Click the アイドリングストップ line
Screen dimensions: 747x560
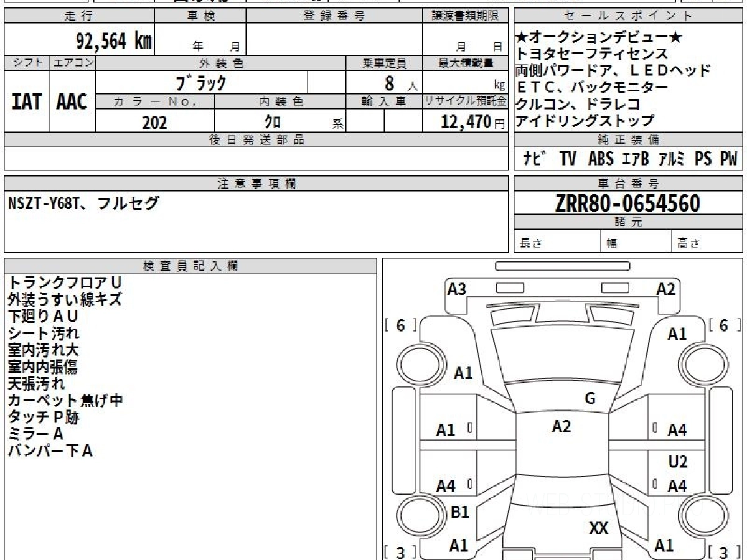tap(585, 120)
